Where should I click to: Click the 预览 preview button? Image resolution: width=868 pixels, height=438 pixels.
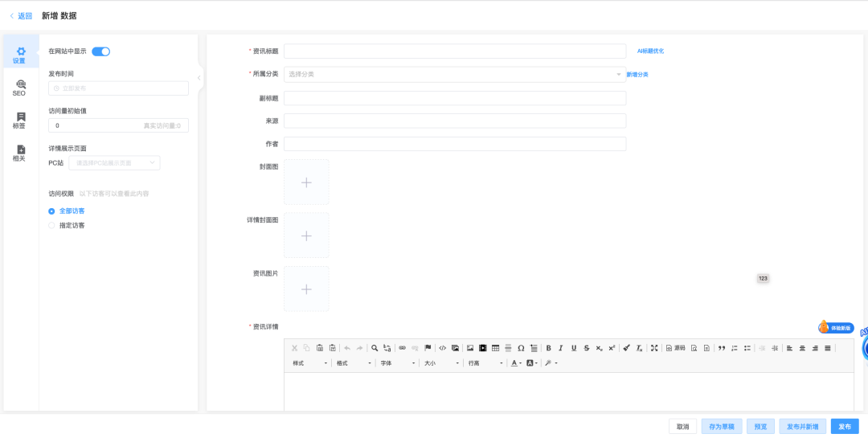pos(760,427)
